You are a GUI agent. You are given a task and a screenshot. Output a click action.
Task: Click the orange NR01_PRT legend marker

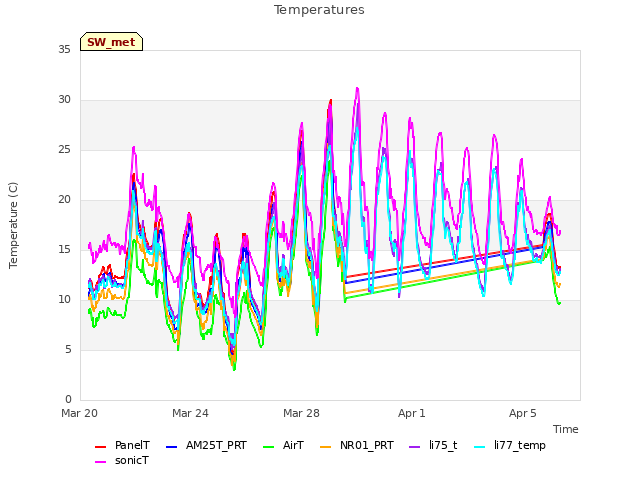tap(325, 447)
